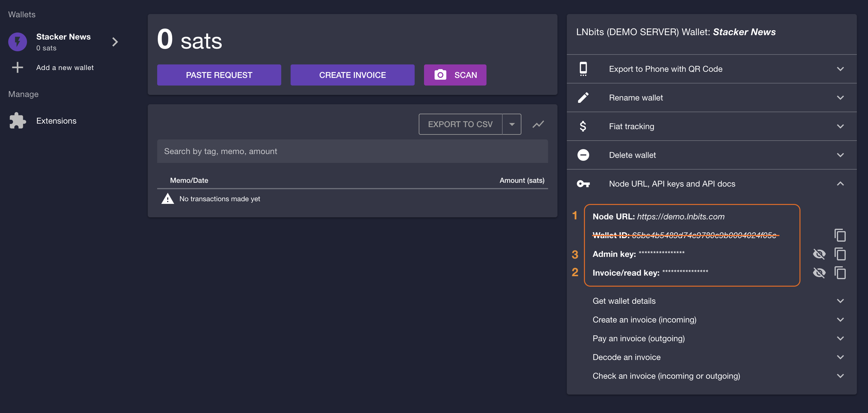This screenshot has width=868, height=413.
Task: Expand the Rename wallet section
Action: (x=840, y=98)
